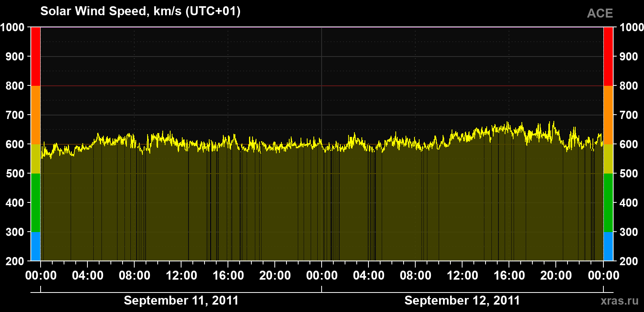This screenshot has height=312, width=644.
Task: Click the yellow band on right color scale
Action: point(608,159)
